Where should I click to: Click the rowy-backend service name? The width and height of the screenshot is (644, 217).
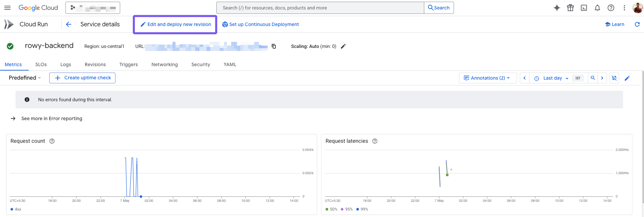(x=49, y=46)
